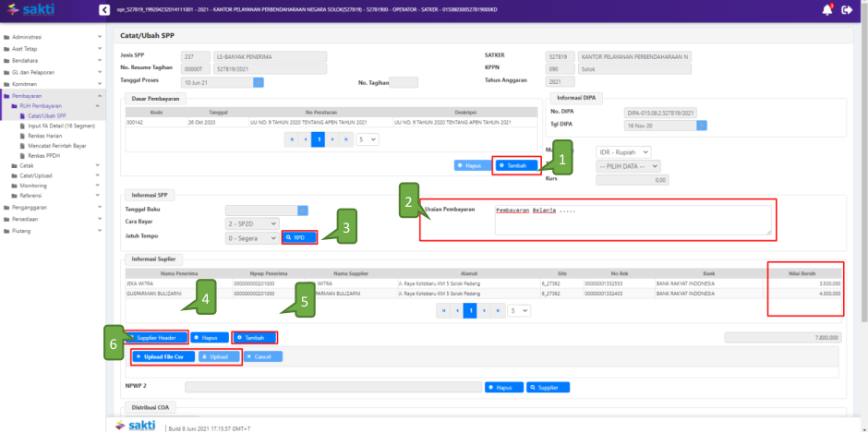Go to first page in Informasi Suplier
The width and height of the screenshot is (868, 433).
[445, 311]
